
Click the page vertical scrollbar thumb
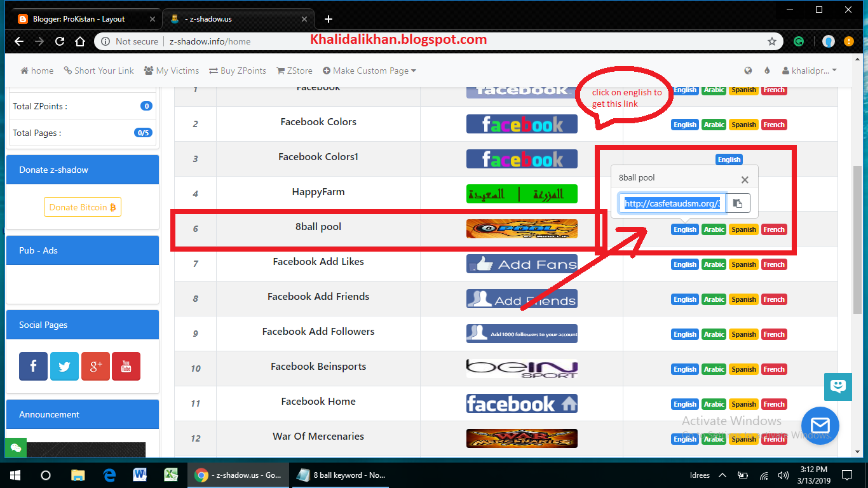click(x=857, y=238)
